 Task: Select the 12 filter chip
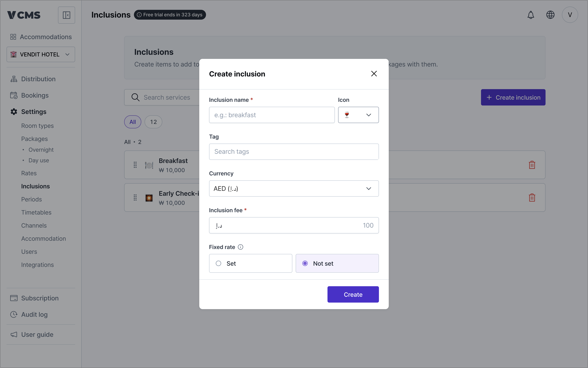click(153, 122)
